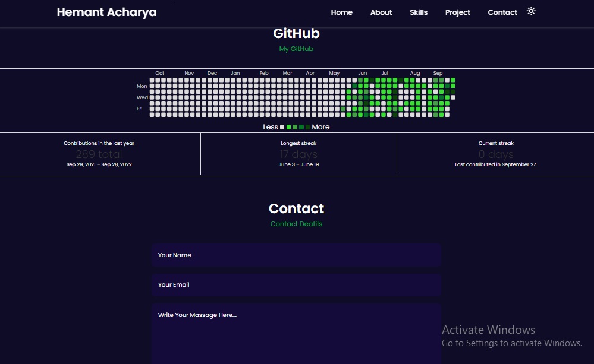Click the 0 days current streak value
This screenshot has width=594, height=364.
pyautogui.click(x=496, y=154)
